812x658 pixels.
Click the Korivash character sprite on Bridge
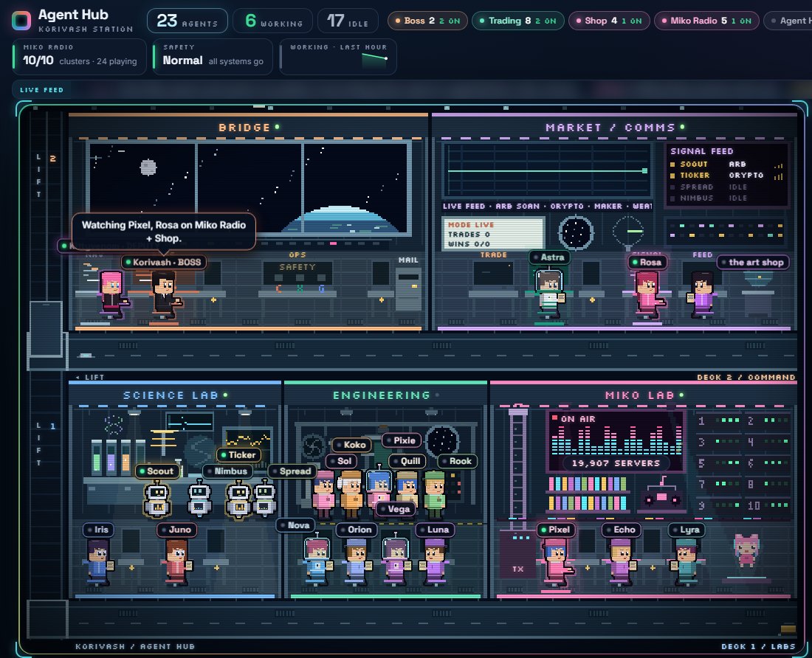(165, 295)
